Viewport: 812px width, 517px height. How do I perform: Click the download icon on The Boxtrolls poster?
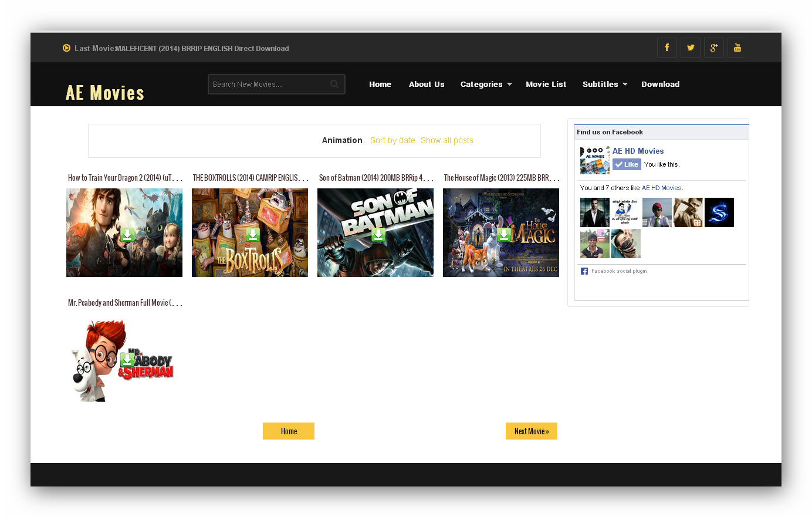tap(252, 235)
